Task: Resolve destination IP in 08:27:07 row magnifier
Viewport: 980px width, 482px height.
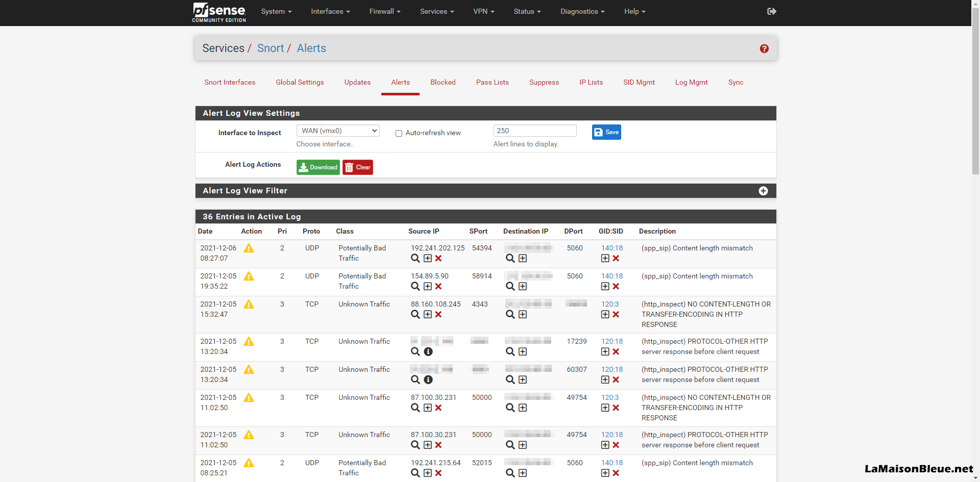Action: (510, 258)
